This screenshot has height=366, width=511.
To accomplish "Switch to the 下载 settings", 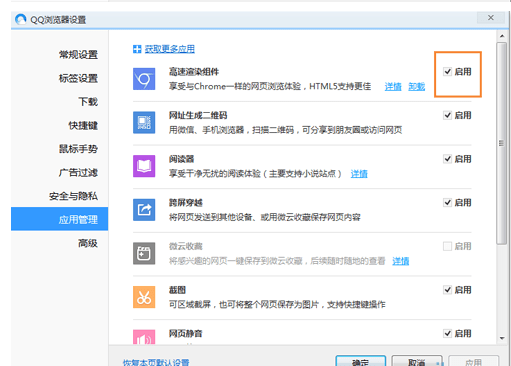I will 88,102.
